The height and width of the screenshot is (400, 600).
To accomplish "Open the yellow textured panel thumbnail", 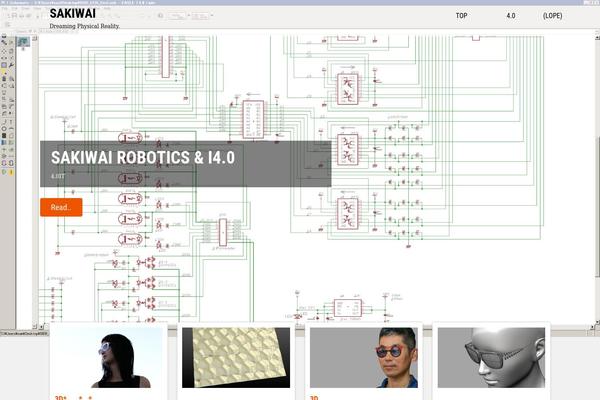I will click(236, 358).
